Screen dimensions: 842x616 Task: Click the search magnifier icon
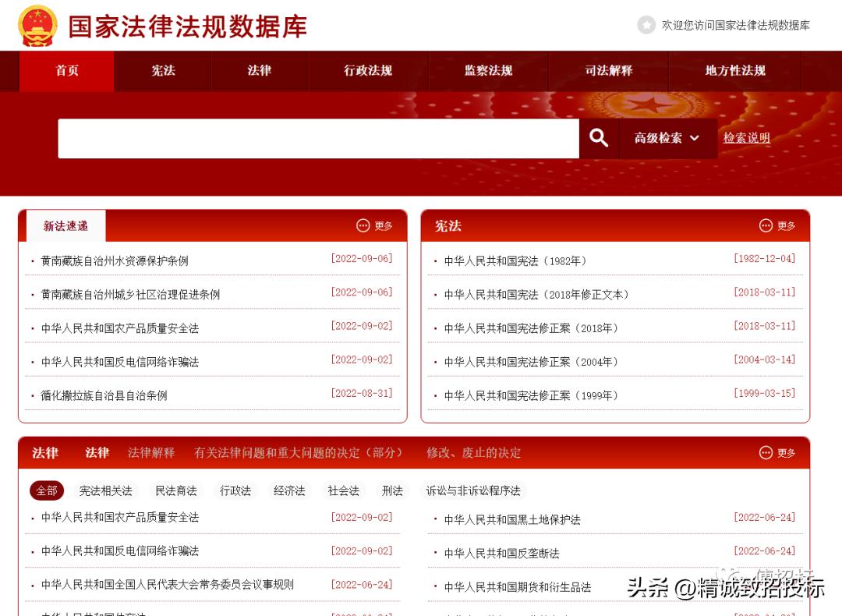[x=599, y=137]
